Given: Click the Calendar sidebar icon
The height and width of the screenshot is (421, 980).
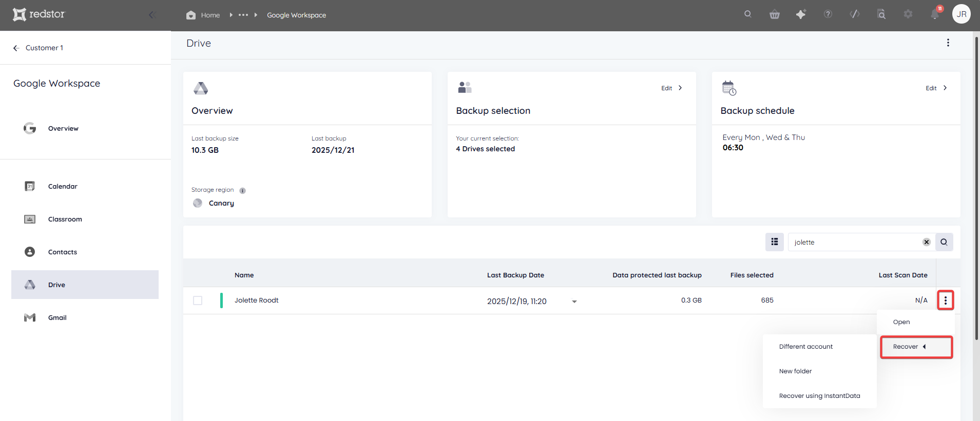Looking at the screenshot, I should click(x=30, y=186).
